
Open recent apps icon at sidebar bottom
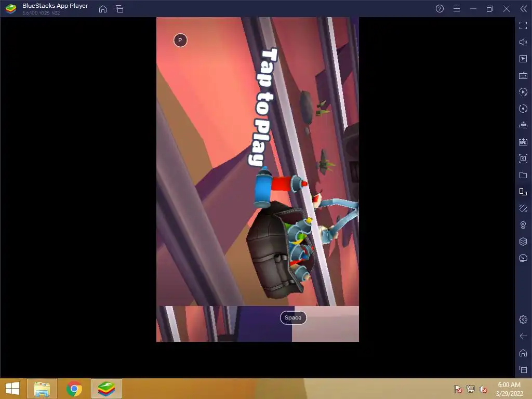523,369
